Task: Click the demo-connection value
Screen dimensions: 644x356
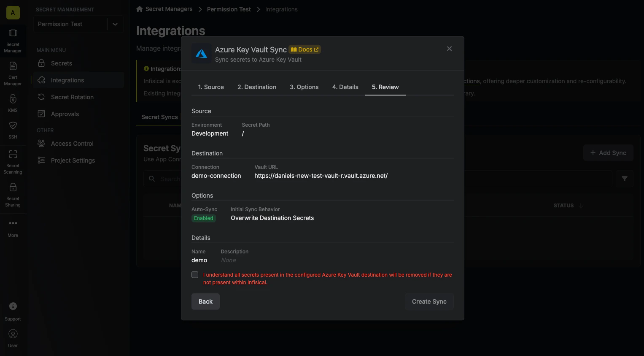Action: 216,176
